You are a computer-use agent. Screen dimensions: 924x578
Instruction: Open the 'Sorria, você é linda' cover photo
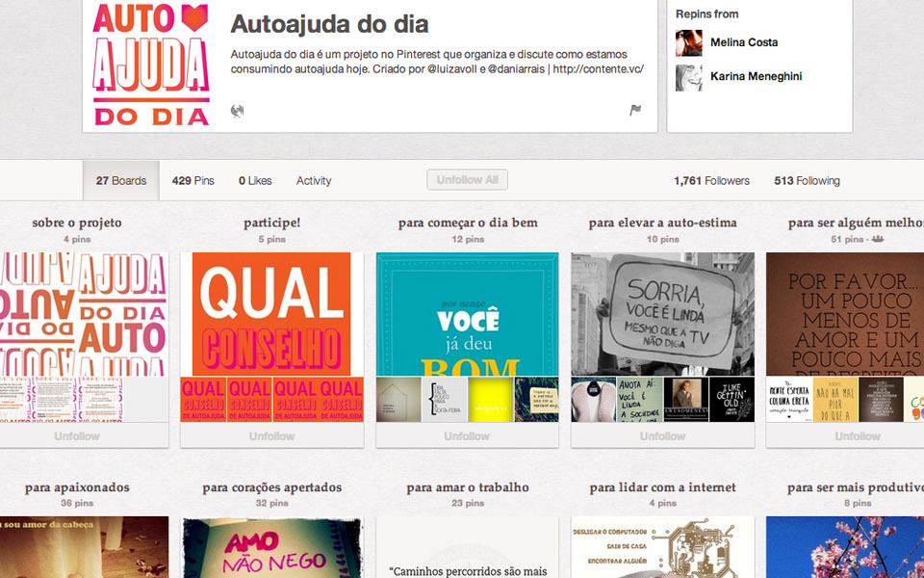(x=662, y=314)
